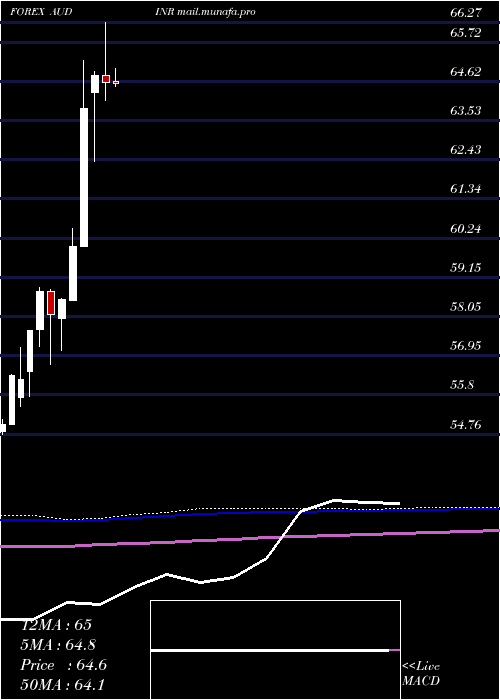
Task: Click the 65.72 price label
Action: click(x=466, y=32)
